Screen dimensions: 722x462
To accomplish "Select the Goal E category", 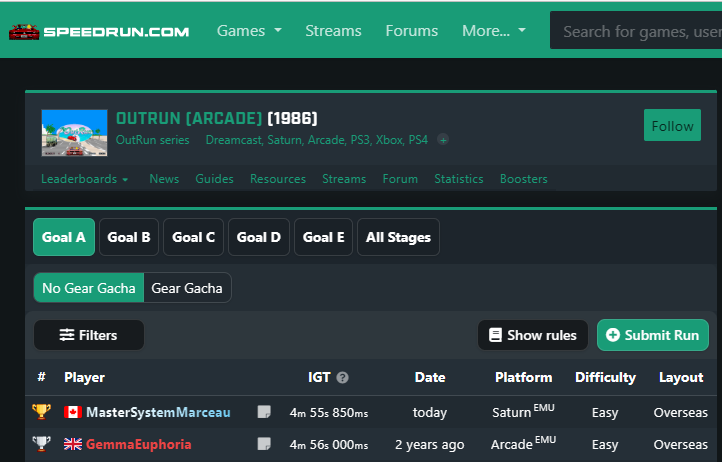I will (323, 237).
